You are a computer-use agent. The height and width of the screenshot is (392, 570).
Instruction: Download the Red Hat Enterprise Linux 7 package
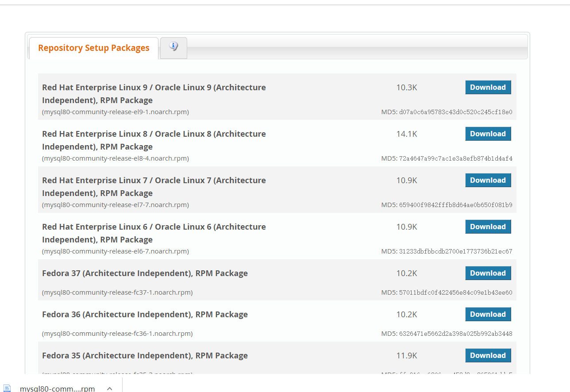[x=488, y=180]
